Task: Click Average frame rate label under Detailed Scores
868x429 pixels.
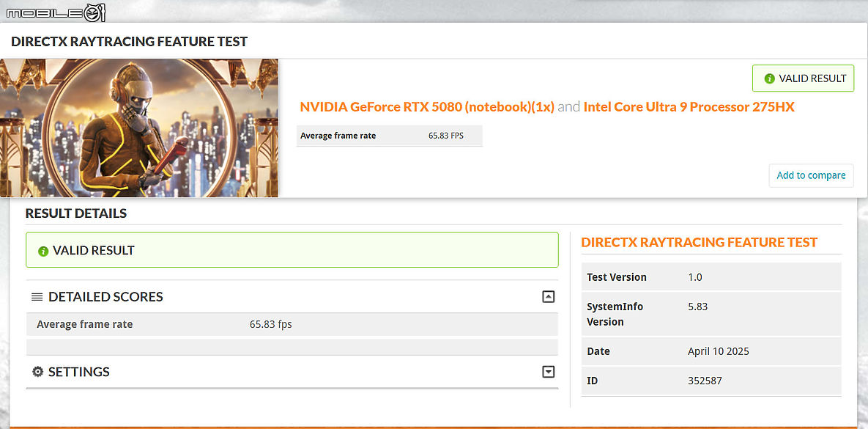Action: tap(85, 324)
